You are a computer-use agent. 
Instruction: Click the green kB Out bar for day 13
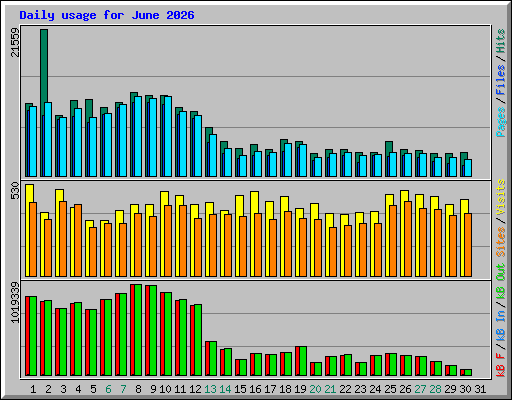(x=213, y=359)
